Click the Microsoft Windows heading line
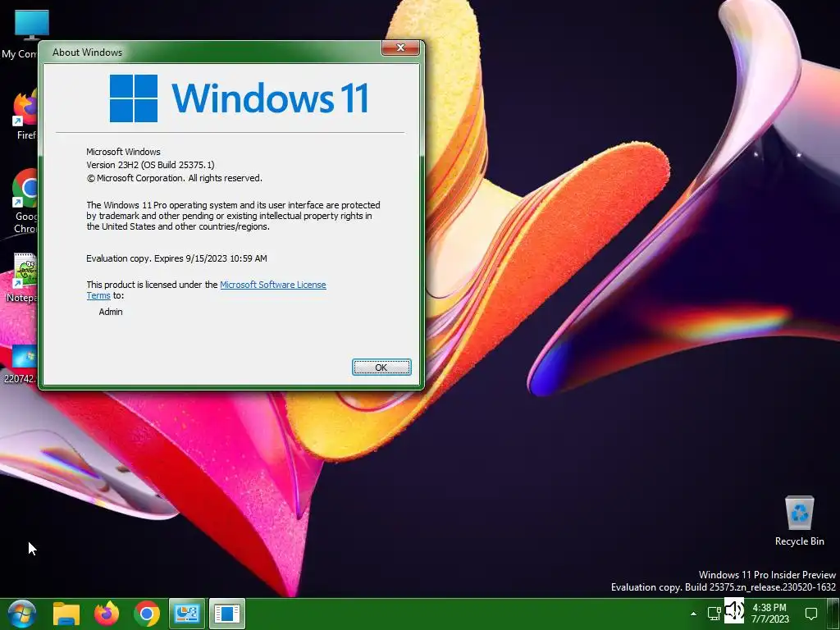Viewport: 840px width, 630px height. 123,152
